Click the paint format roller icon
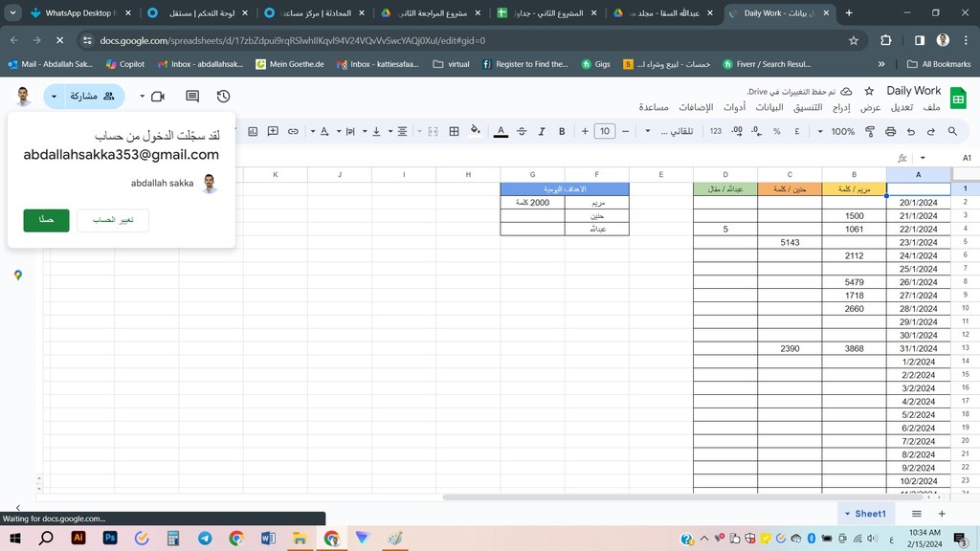Screen dimensions: 980x551 point(870,131)
